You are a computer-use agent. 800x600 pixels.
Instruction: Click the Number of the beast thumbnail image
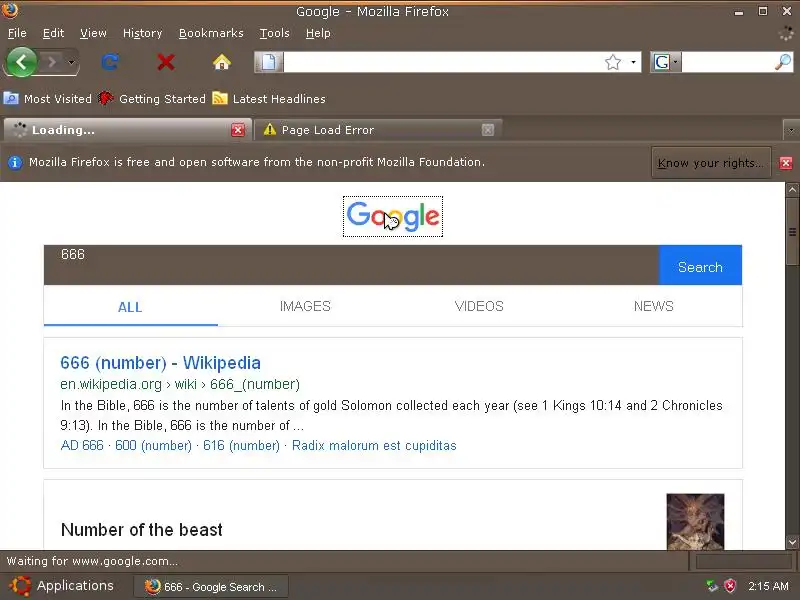(x=695, y=521)
